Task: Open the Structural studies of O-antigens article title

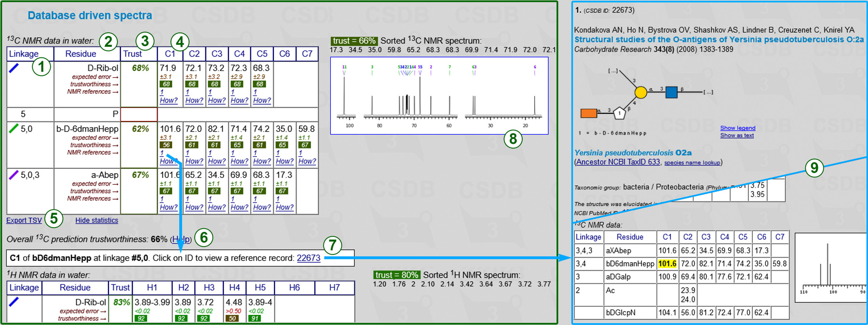Action: click(x=719, y=40)
